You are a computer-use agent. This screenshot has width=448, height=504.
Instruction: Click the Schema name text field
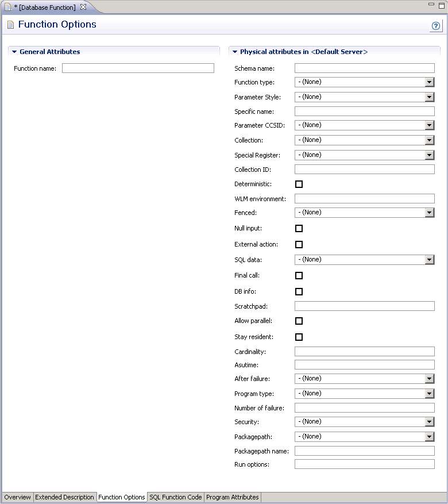tap(364, 68)
